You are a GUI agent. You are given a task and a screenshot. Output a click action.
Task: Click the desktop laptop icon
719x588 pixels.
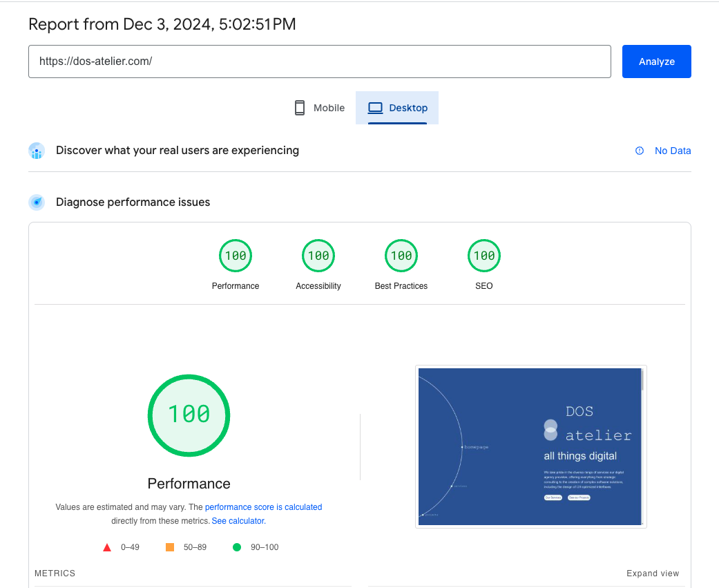[375, 108]
